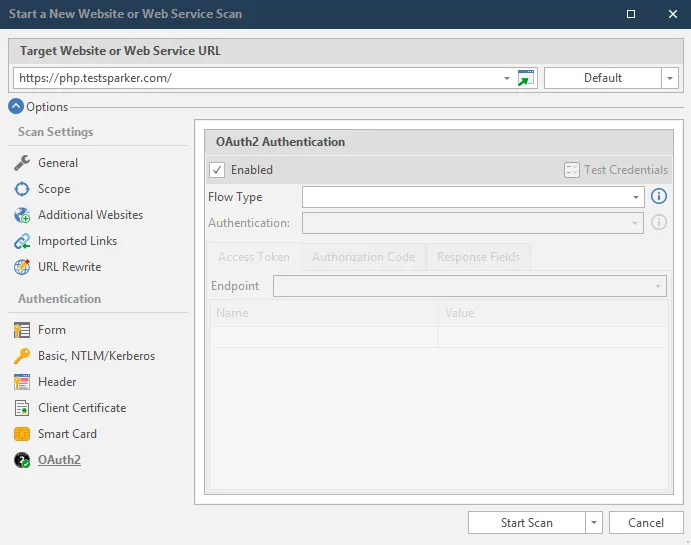
Task: Click the Additional Websites globe icon
Action: [x=22, y=215]
